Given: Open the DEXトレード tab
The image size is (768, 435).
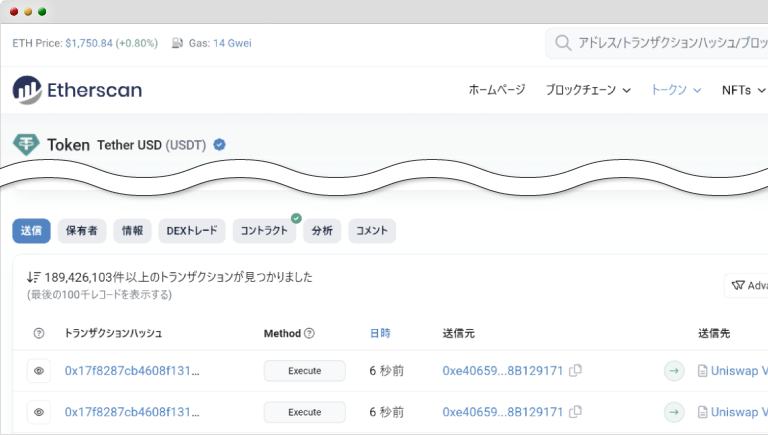Looking at the screenshot, I should tap(190, 231).
